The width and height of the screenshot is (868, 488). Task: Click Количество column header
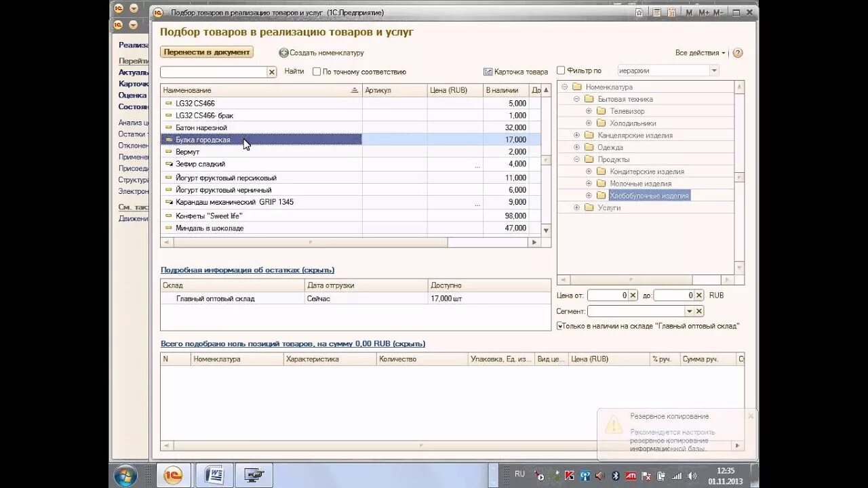coord(422,359)
